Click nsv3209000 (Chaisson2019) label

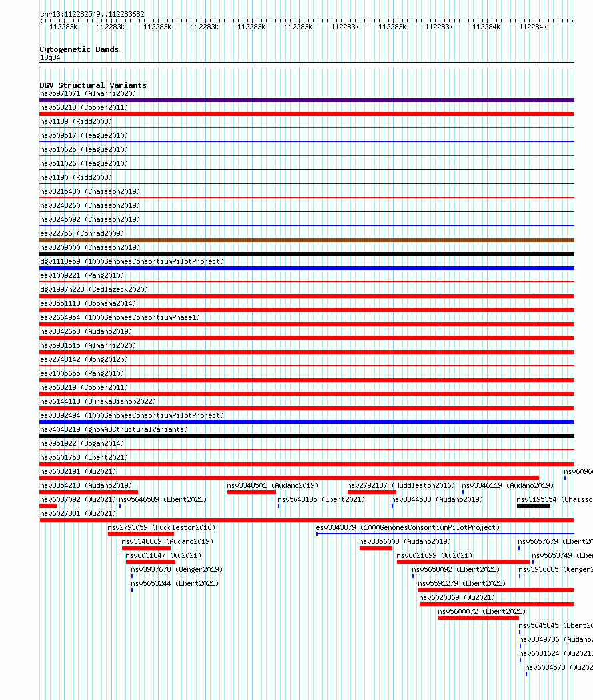[x=90, y=247]
